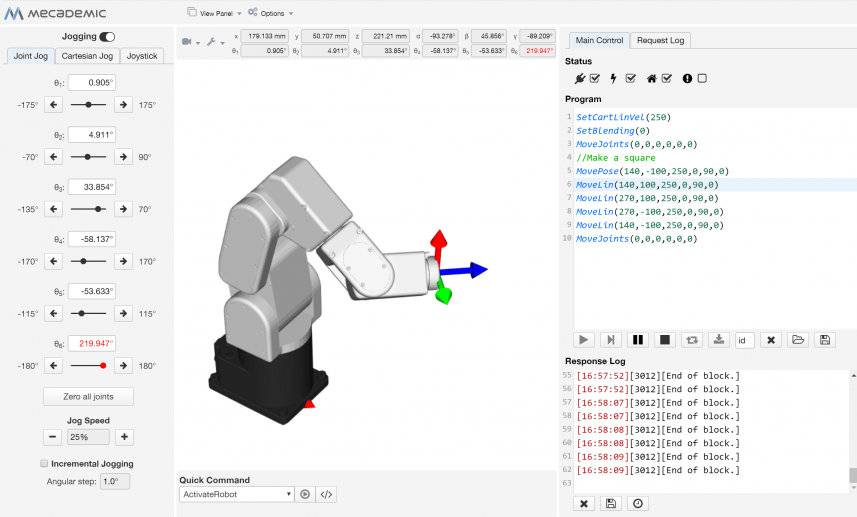The width and height of the screenshot is (857, 517).
Task: Click the Jog Speed 25% field
Action: point(88,437)
